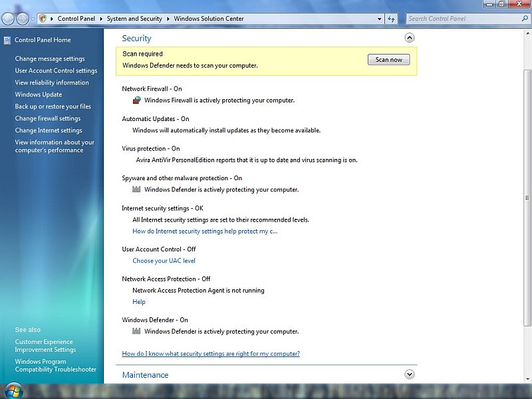The width and height of the screenshot is (532, 399).
Task: Click Choose your UAC level link
Action: point(164,261)
